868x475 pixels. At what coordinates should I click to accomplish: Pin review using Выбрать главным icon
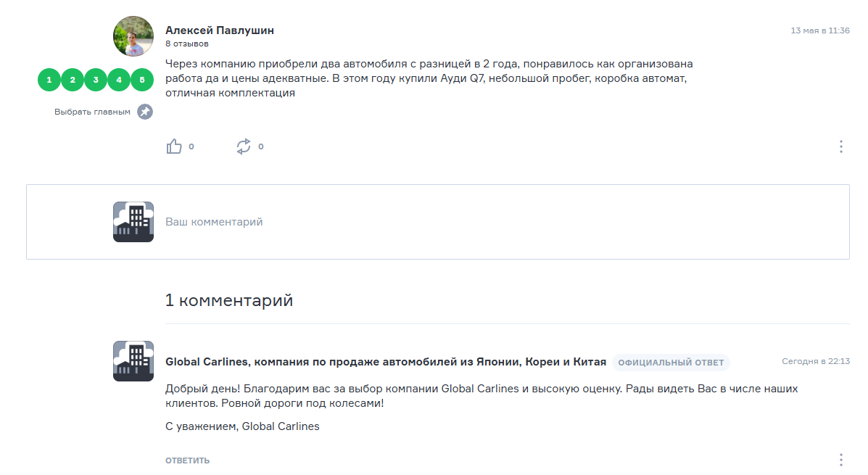coord(145,112)
